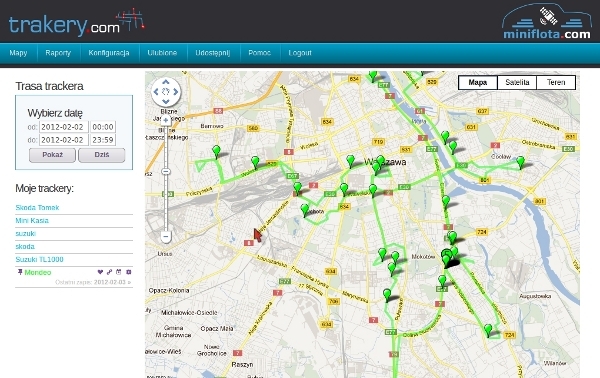Open the gear settings icon for Mondeo
600x378 pixels.
click(x=129, y=272)
